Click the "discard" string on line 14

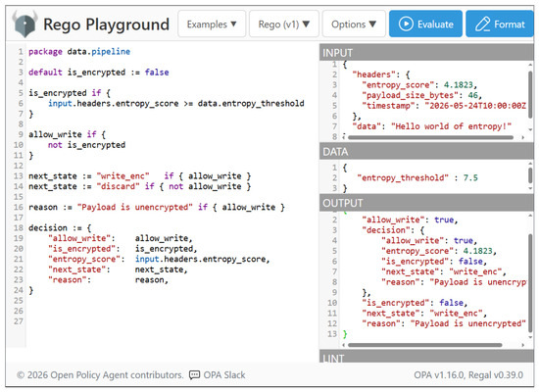tap(119, 186)
